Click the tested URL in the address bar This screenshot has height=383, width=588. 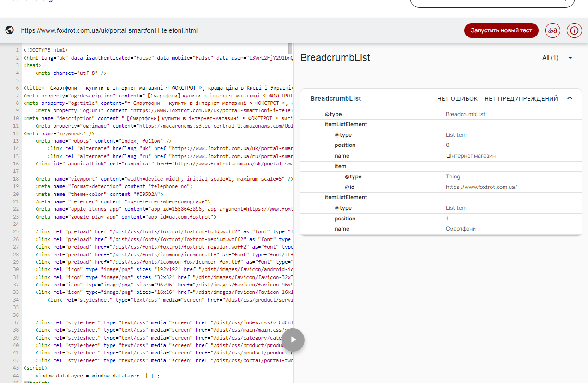tap(109, 30)
